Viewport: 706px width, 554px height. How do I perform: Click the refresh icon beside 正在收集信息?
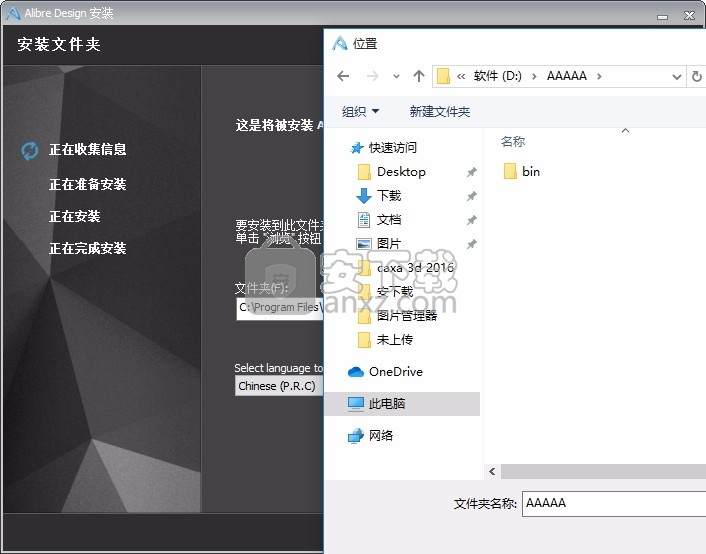pyautogui.click(x=30, y=151)
